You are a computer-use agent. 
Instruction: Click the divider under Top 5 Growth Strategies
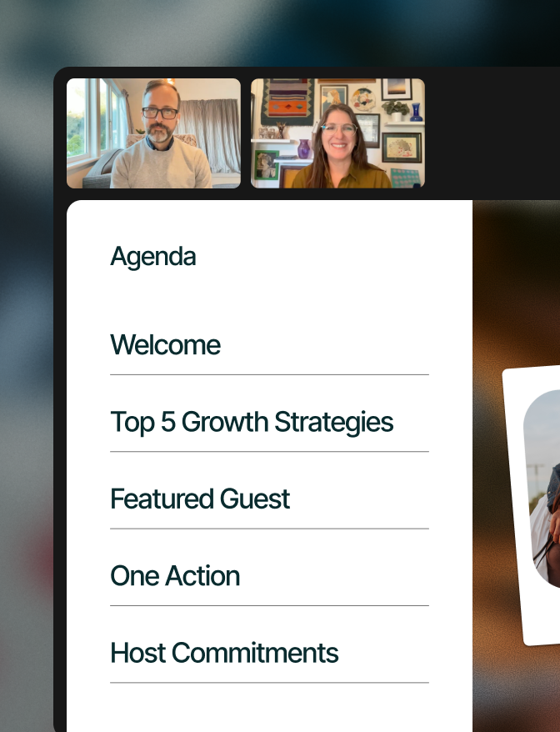pos(269,451)
